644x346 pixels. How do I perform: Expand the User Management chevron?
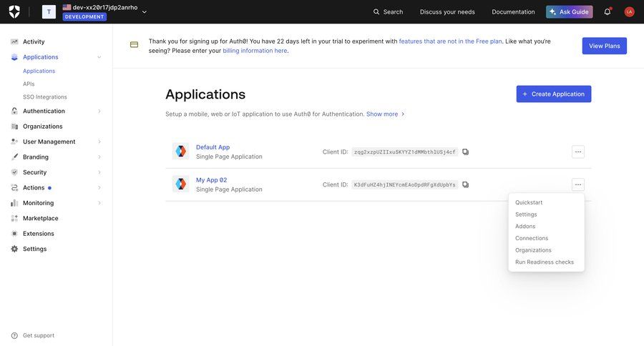coord(99,142)
